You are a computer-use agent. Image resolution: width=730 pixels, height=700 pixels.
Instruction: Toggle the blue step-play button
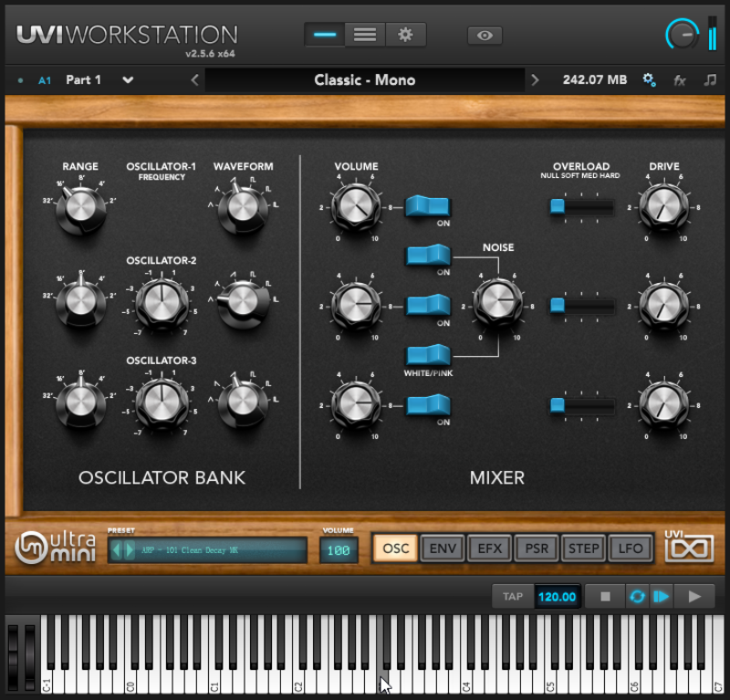click(661, 597)
